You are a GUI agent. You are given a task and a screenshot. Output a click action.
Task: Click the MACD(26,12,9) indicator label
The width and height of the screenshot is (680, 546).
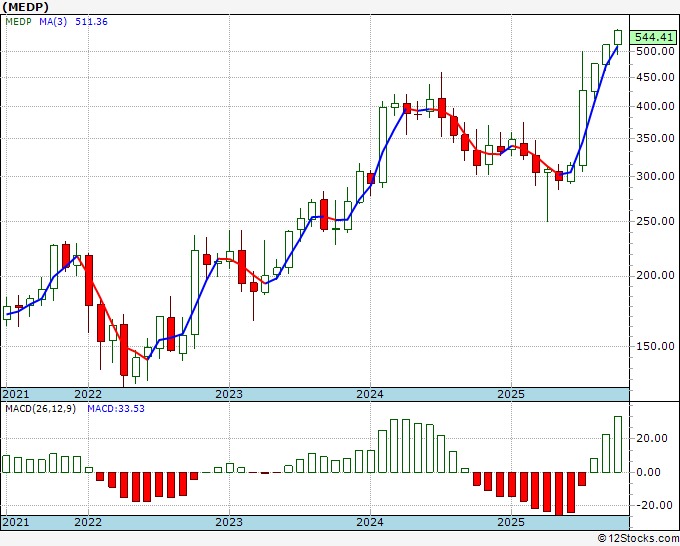point(41,409)
